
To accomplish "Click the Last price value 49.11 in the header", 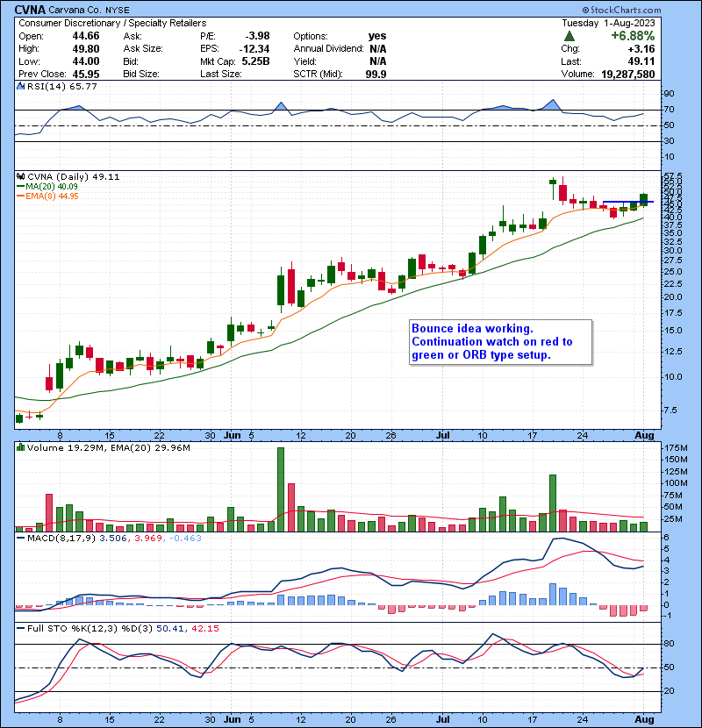I will click(x=641, y=61).
